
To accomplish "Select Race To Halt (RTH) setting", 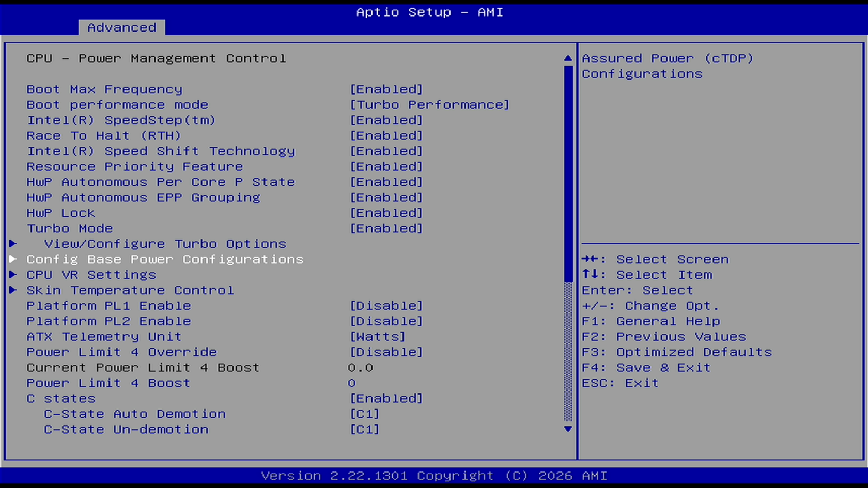I will click(104, 136).
